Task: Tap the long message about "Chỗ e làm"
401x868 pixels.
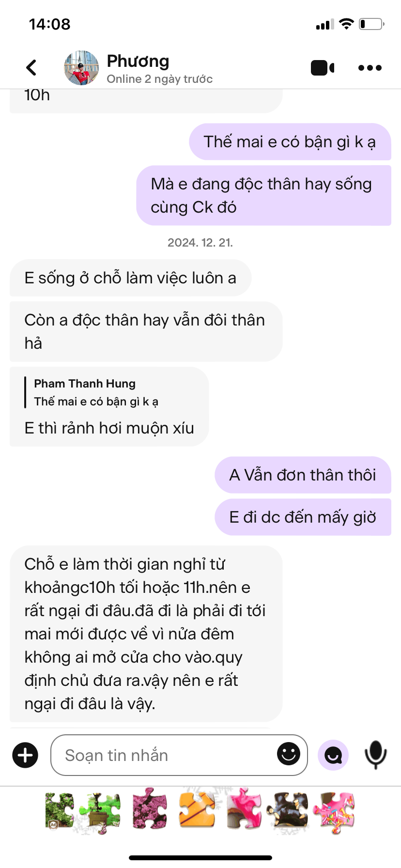Action: tap(146, 634)
